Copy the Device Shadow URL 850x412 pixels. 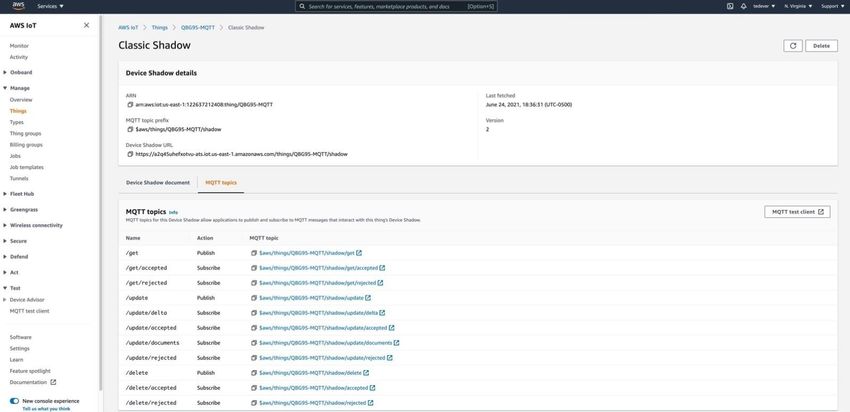coord(130,154)
